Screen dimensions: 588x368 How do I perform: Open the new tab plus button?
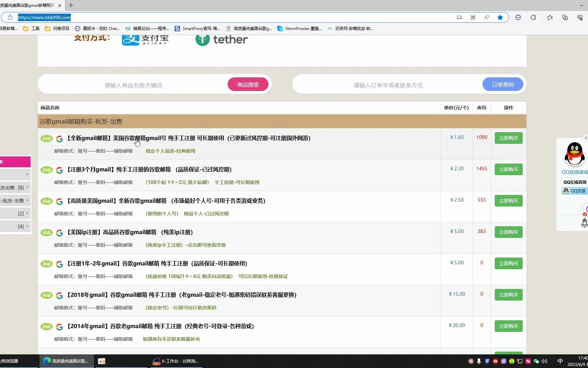click(x=71, y=5)
